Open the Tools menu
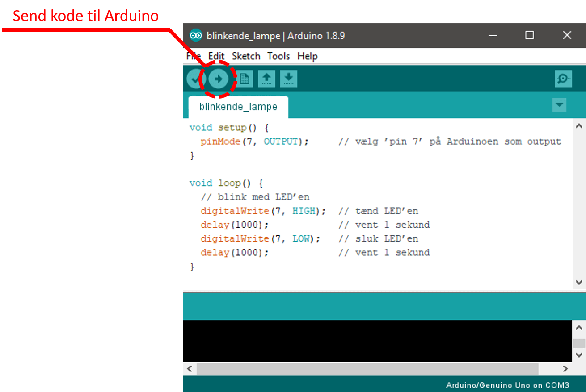The height and width of the screenshot is (392, 586). click(x=278, y=56)
